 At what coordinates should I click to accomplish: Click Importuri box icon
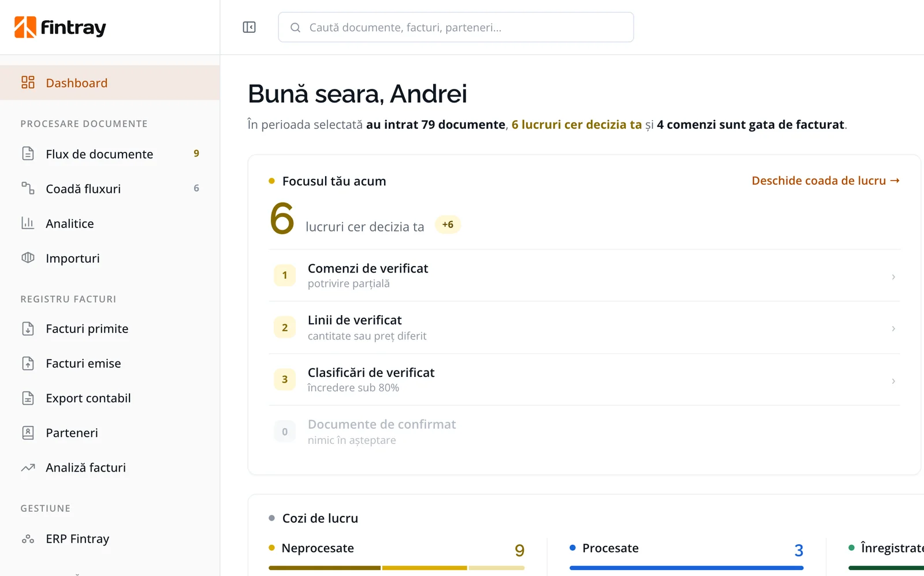tap(28, 257)
